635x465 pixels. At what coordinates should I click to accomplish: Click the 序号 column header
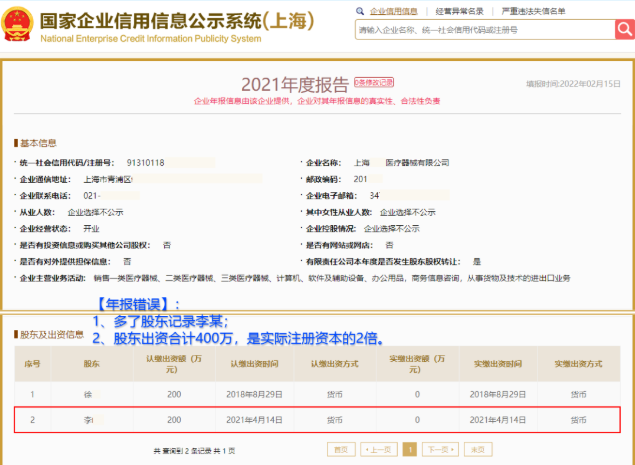pos(32,364)
